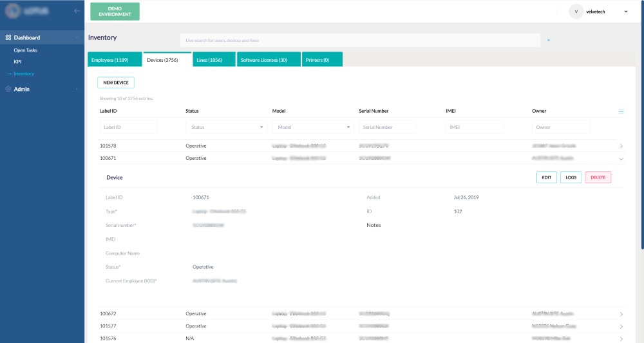Expand row 100672 details chevron
Image resolution: width=644 pixels, height=343 pixels.
pyautogui.click(x=621, y=314)
